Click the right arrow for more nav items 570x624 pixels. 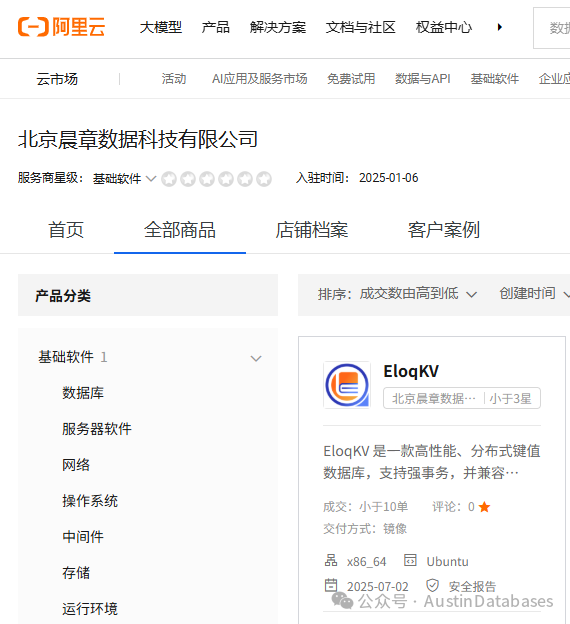click(500, 27)
